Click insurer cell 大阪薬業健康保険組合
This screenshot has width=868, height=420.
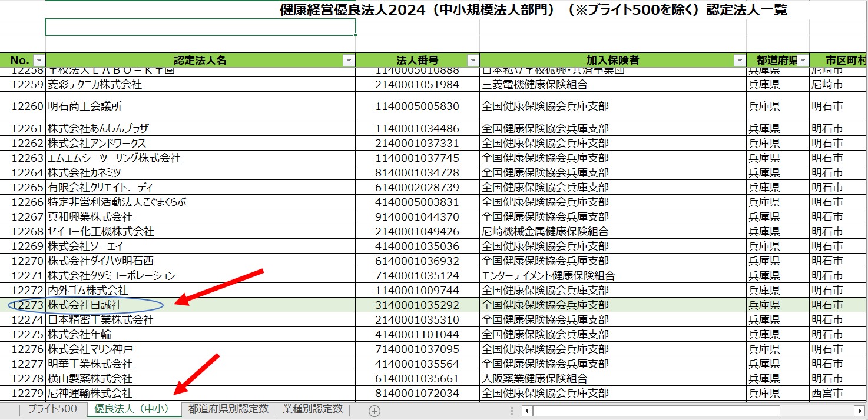613,379
